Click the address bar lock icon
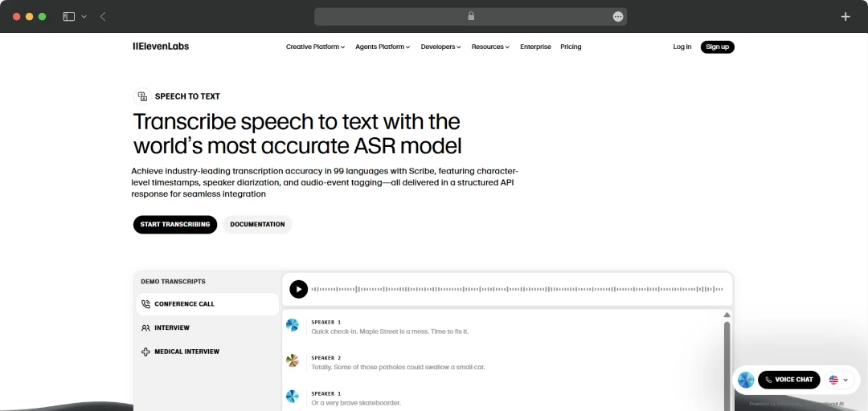 click(471, 17)
